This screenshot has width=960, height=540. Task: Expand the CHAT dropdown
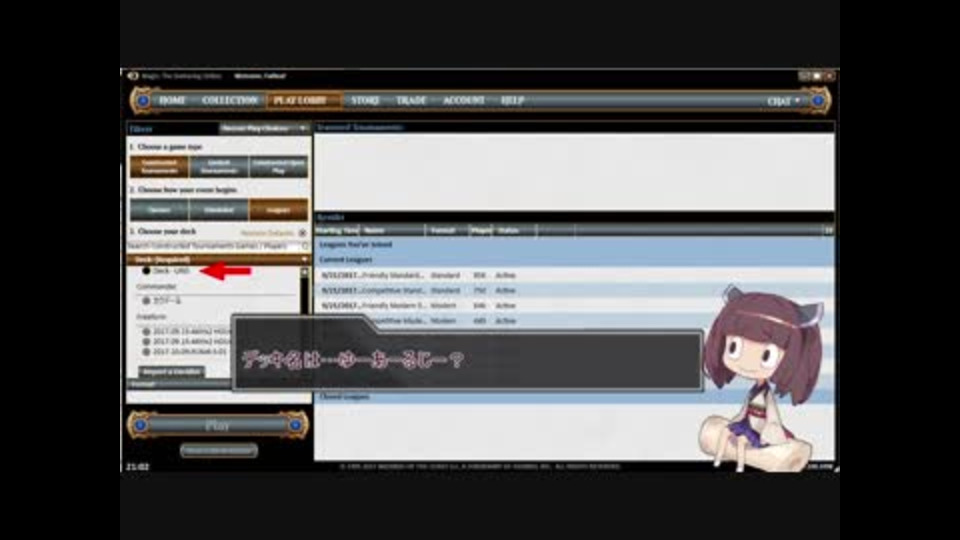pyautogui.click(x=783, y=101)
